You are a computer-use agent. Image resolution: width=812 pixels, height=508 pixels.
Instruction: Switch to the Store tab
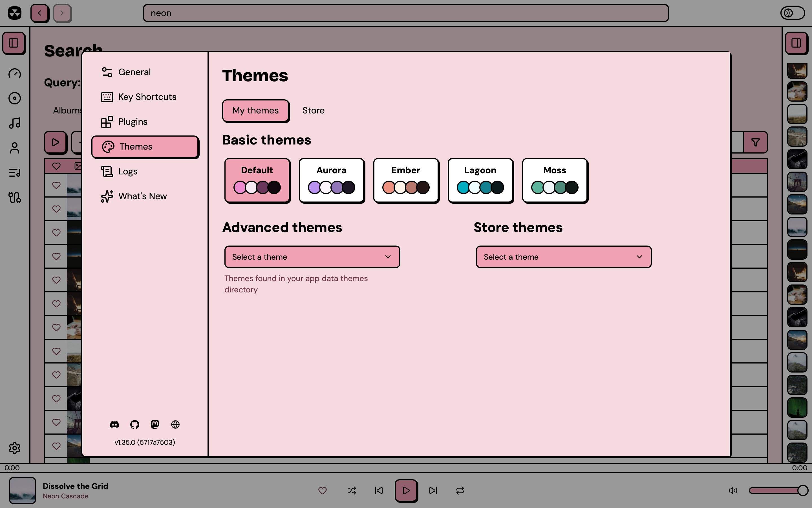(x=314, y=111)
